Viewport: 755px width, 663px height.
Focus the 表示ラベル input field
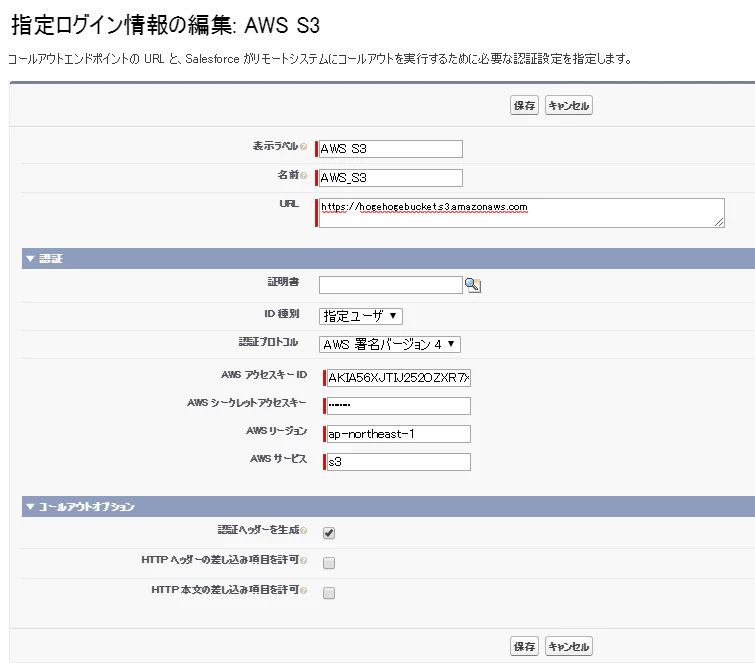391,149
